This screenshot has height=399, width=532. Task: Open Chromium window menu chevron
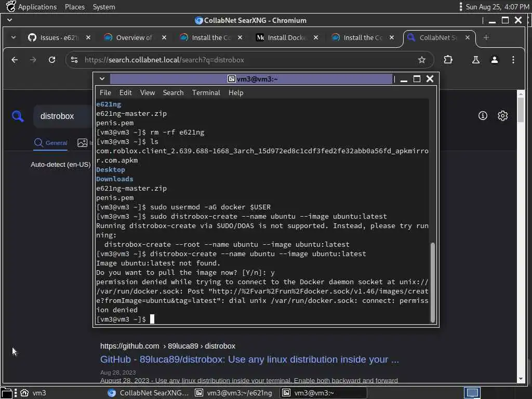(x=9, y=20)
